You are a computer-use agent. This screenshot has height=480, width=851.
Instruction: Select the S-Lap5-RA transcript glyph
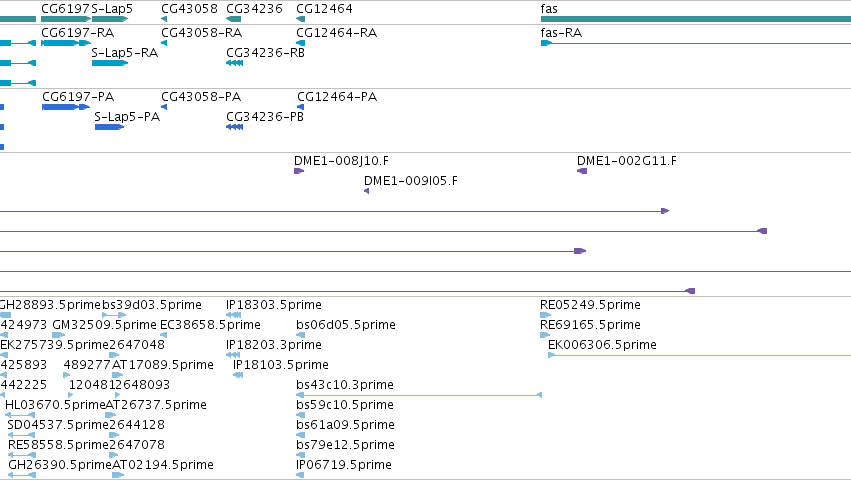point(110,63)
